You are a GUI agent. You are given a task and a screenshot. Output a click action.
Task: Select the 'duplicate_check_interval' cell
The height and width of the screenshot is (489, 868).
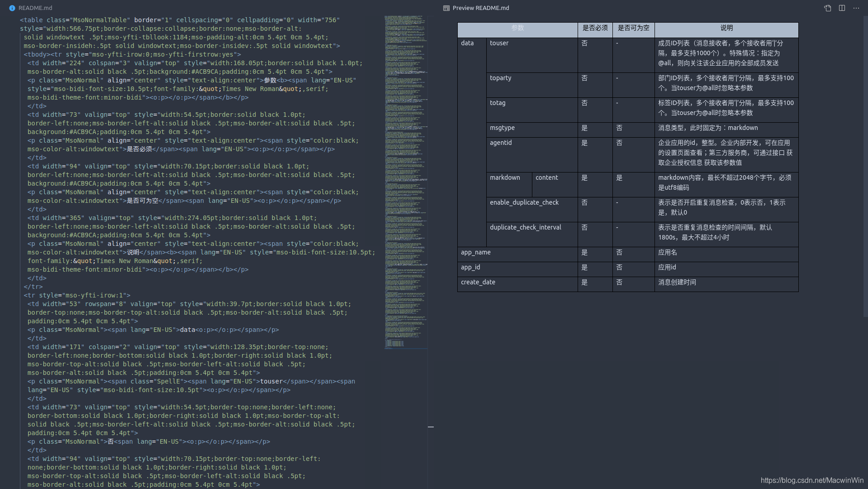pos(532,235)
